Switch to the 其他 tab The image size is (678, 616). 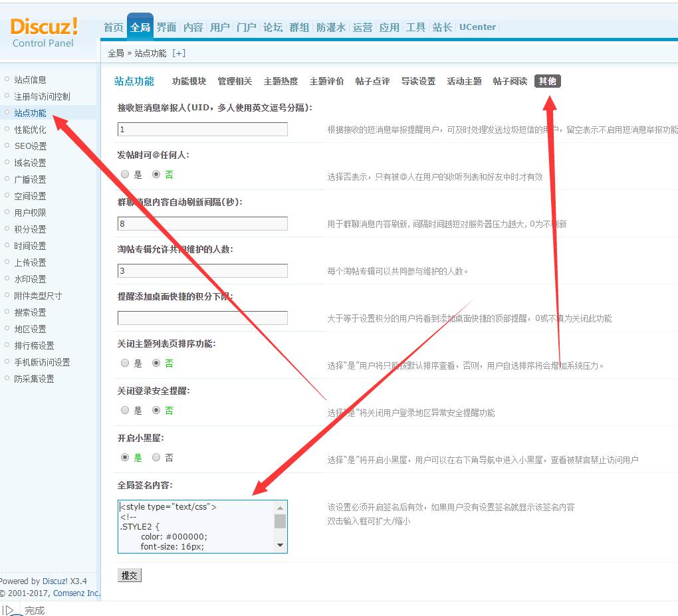(548, 81)
